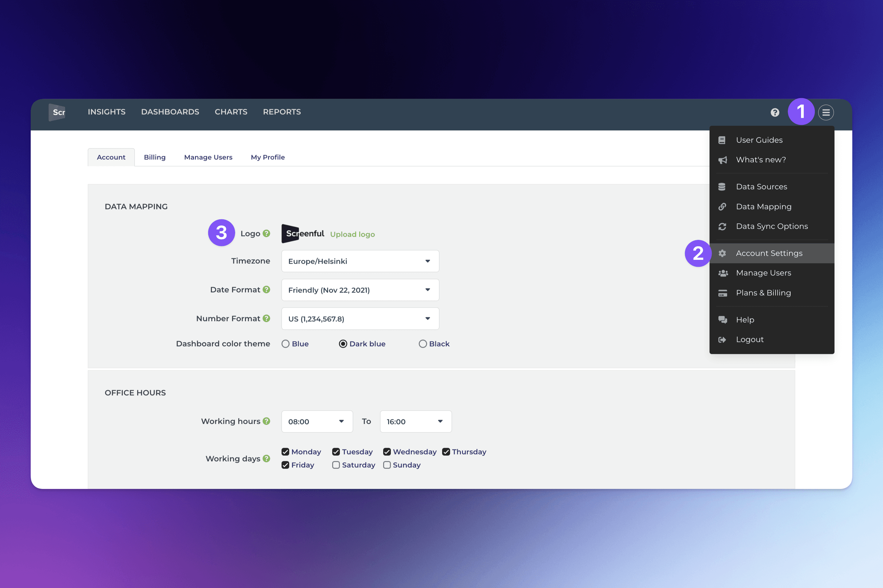Click help icon beside Number Format label

pos(266,318)
